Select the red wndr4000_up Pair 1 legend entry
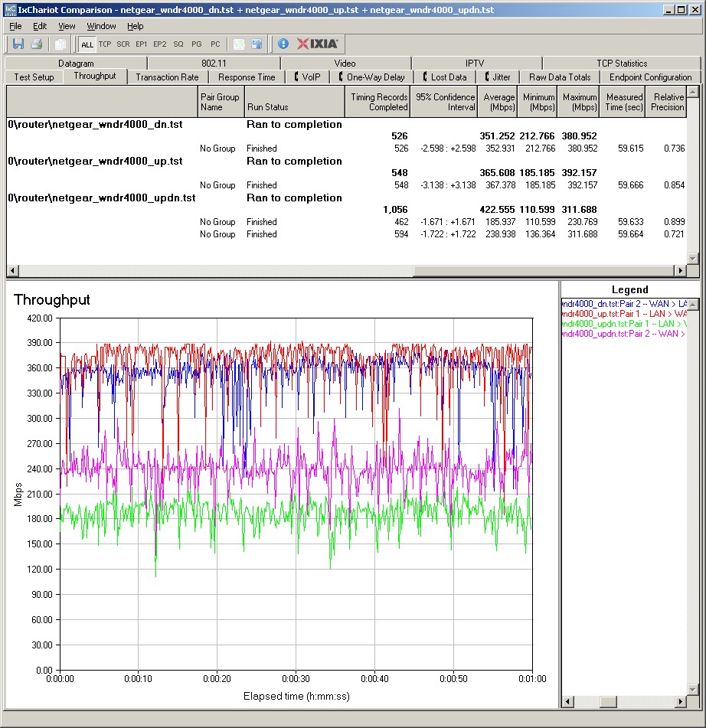706x728 pixels. pyautogui.click(x=624, y=314)
